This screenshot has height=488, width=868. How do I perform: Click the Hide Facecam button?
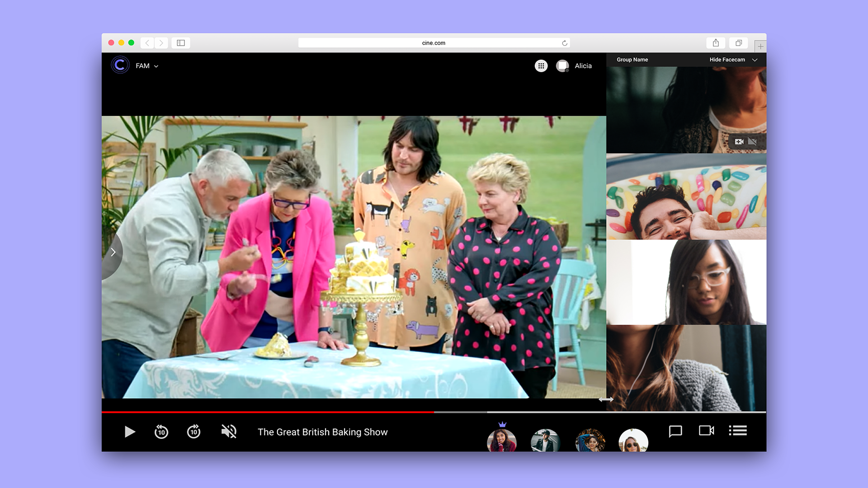coord(727,60)
